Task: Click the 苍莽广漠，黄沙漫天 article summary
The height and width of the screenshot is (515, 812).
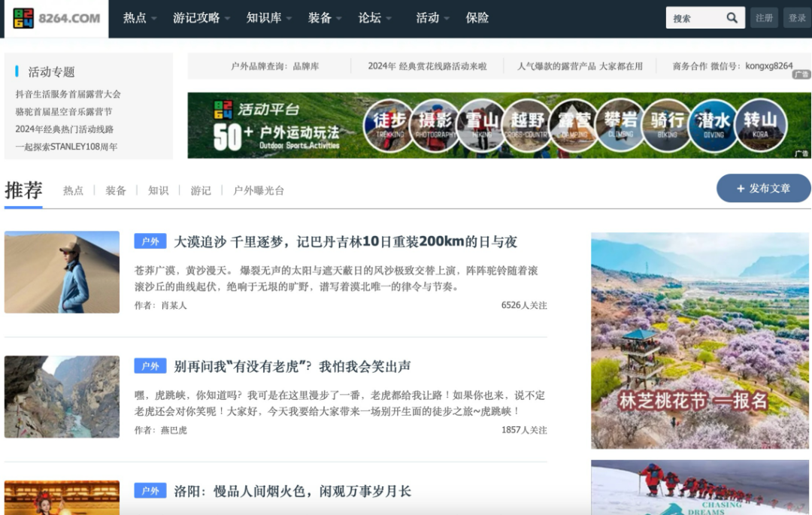Action: click(x=336, y=278)
